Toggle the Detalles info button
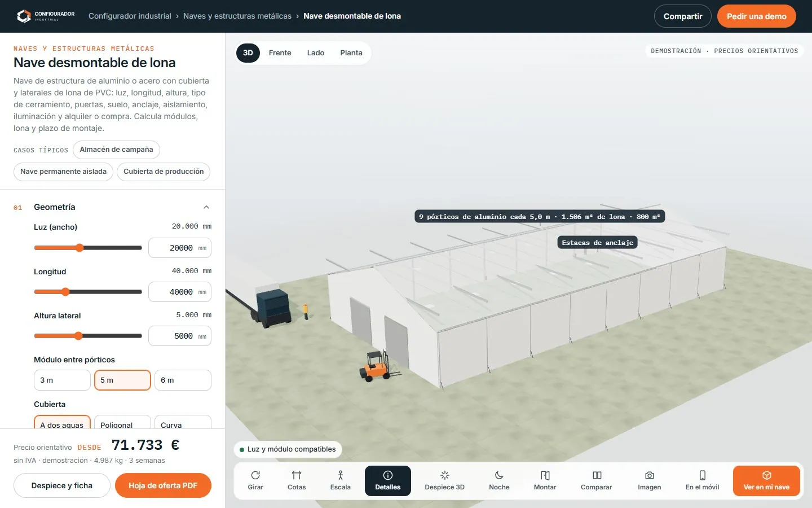Image resolution: width=812 pixels, height=508 pixels. pos(388,481)
